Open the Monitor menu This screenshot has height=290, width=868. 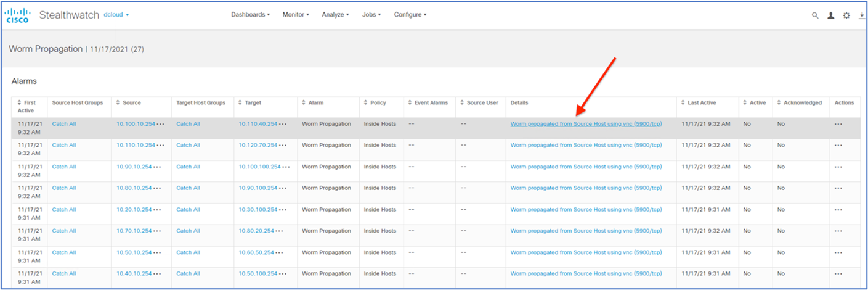point(296,15)
